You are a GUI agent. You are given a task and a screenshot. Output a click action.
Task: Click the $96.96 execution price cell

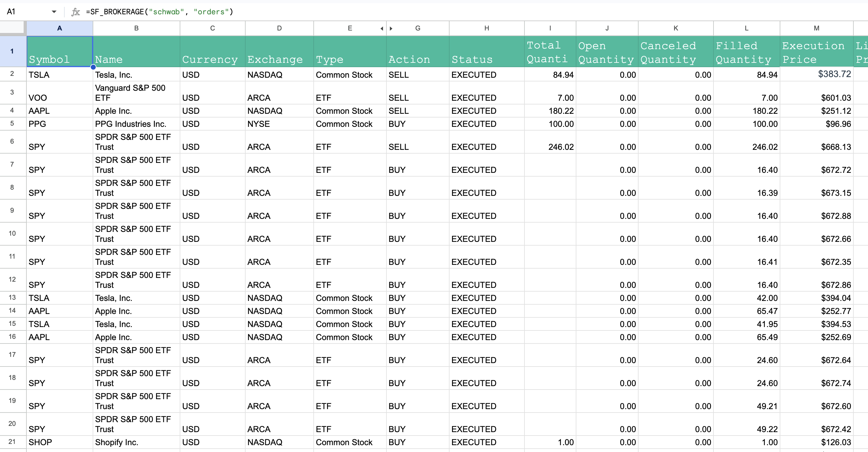tap(817, 124)
